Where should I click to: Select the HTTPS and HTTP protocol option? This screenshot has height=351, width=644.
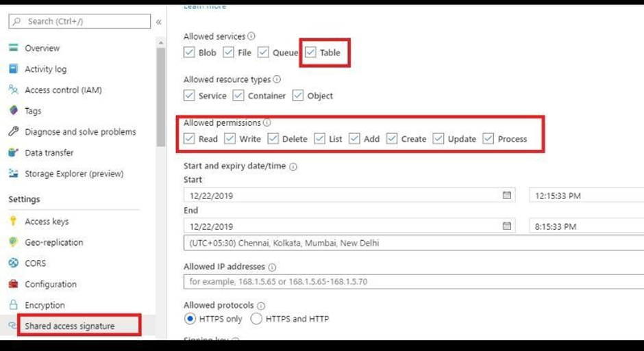coord(256,319)
